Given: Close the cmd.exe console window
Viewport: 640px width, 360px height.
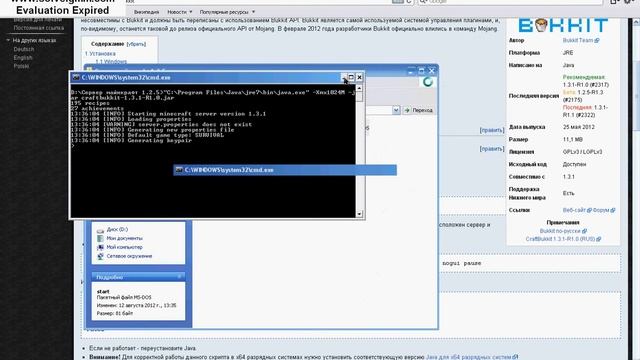Looking at the screenshot, I should [x=359, y=77].
